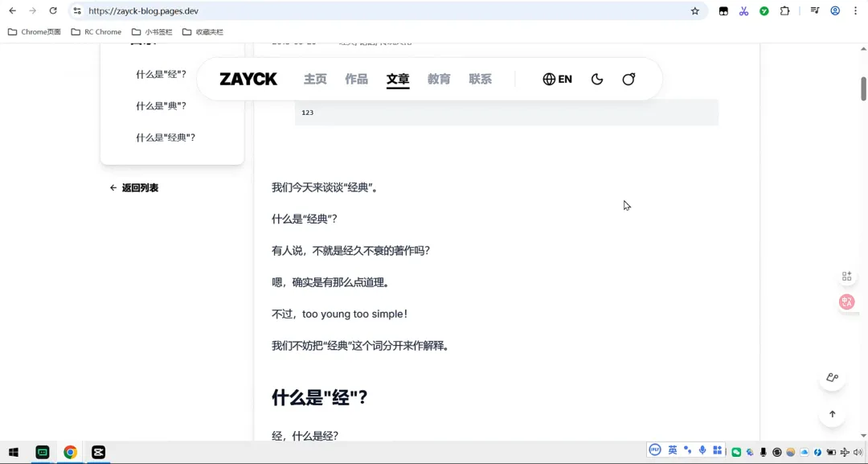Toggle dark mode with the moon icon
Image resolution: width=868 pixels, height=464 pixels.
tap(597, 79)
